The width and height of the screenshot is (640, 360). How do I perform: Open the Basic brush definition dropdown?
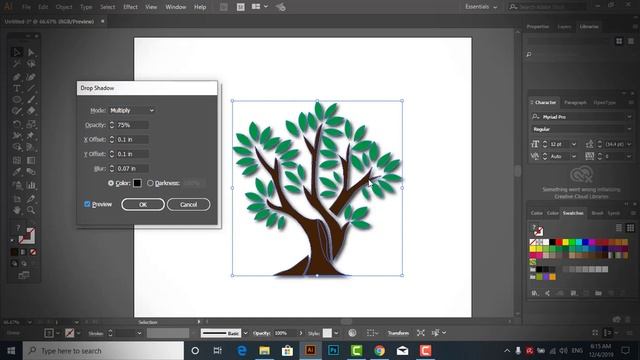pyautogui.click(x=245, y=333)
